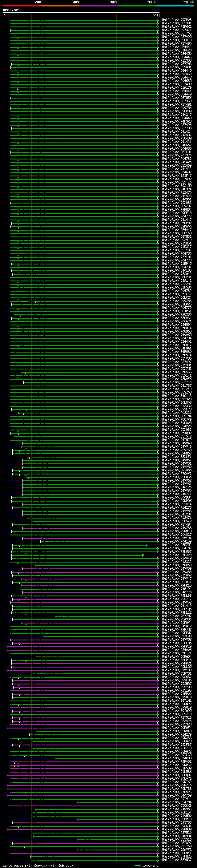Click hit label UniRef100_A7Q0V3
197x868 pixels.
[x=177, y=474]
